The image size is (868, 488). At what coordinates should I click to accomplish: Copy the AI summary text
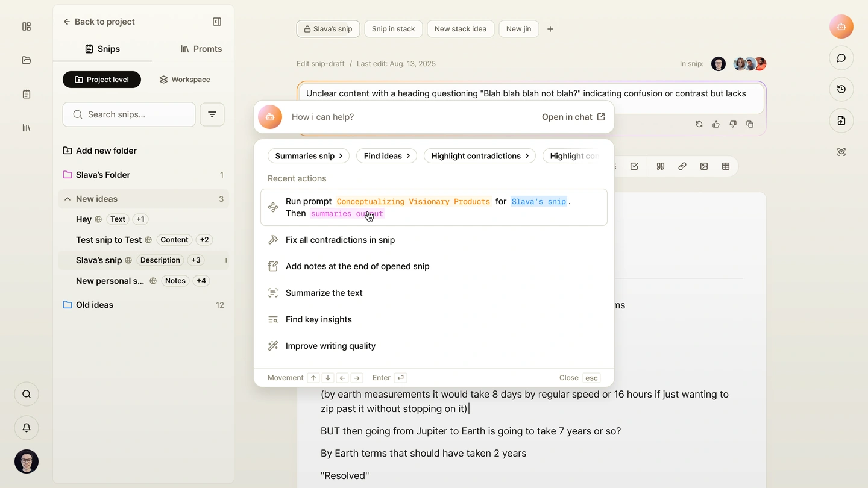pyautogui.click(x=750, y=124)
